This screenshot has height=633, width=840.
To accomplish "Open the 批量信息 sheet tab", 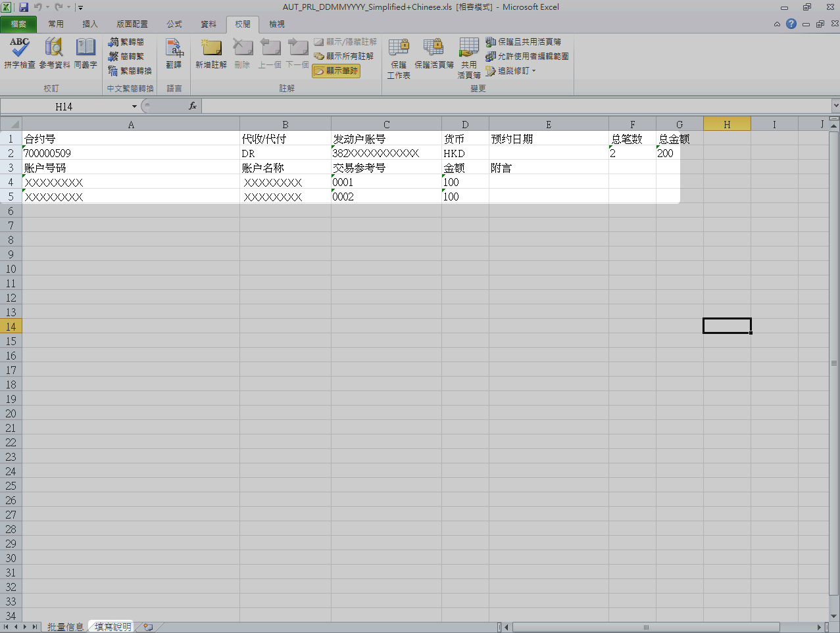I will click(x=65, y=627).
